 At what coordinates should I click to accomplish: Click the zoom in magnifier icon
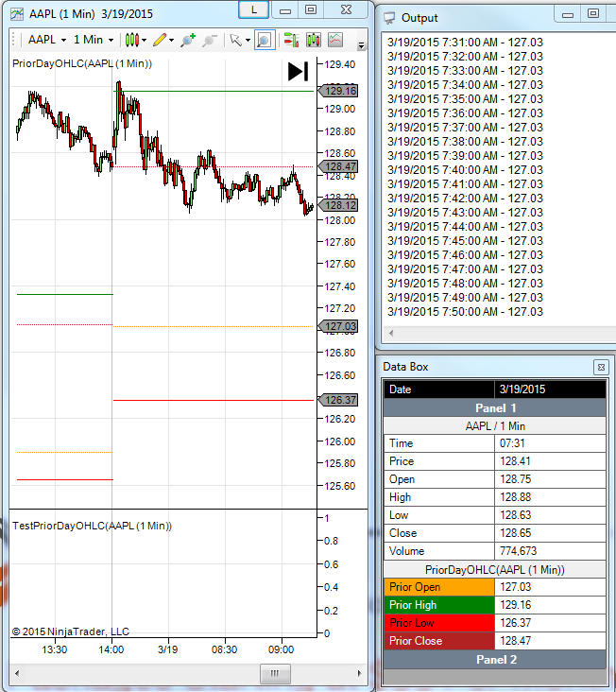(x=187, y=40)
